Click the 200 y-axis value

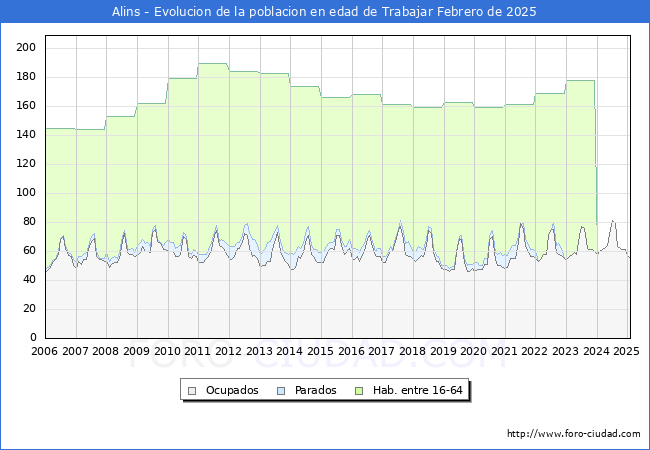point(26,48)
